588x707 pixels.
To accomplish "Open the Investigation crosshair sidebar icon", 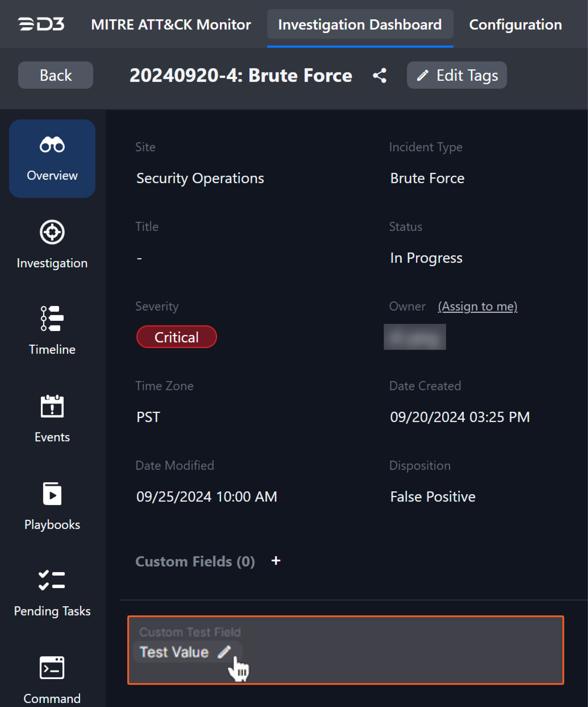I will click(x=52, y=232).
